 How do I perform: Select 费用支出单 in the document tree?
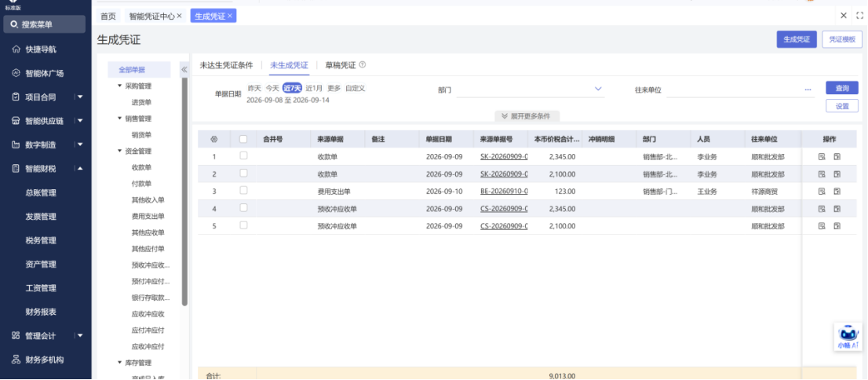tap(148, 216)
